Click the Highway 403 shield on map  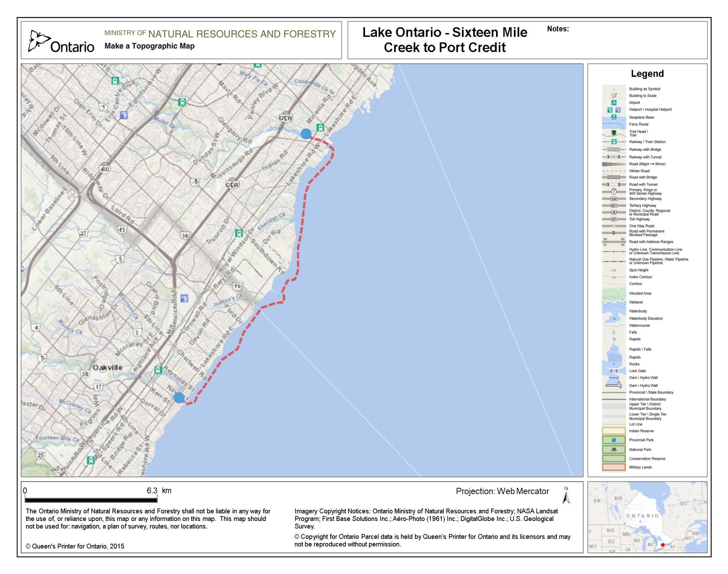(105, 168)
